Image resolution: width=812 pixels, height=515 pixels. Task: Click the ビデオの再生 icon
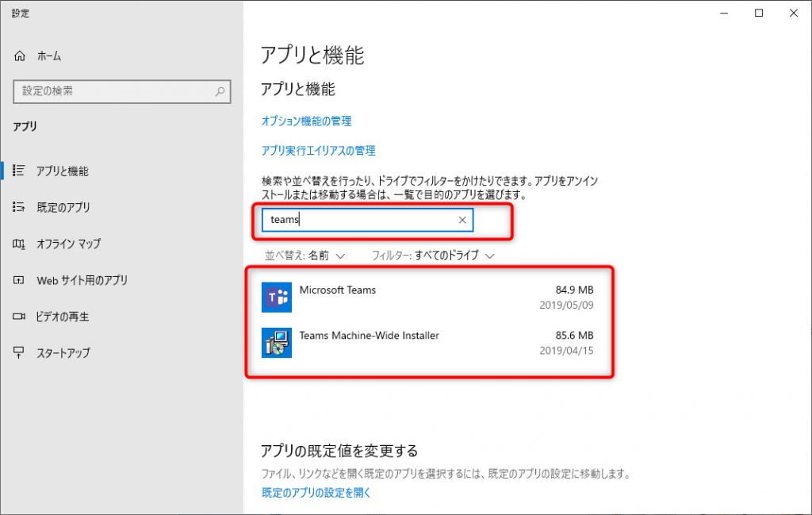coord(20,317)
